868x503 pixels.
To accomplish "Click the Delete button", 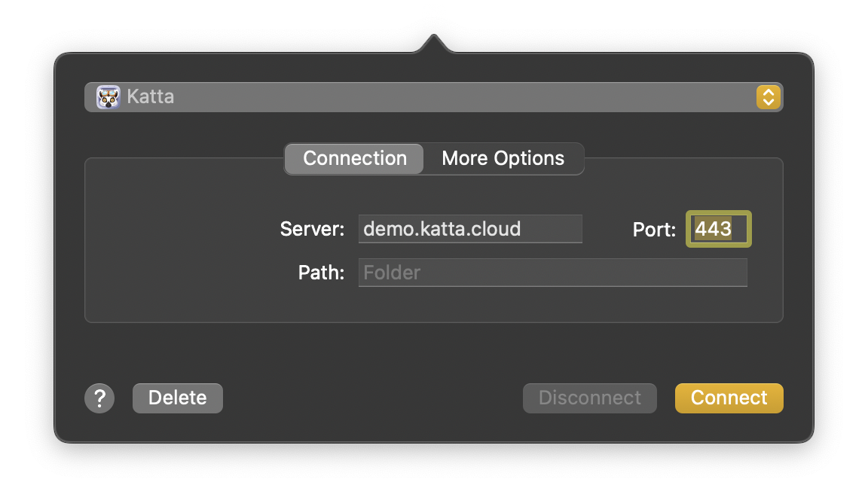I will point(178,398).
